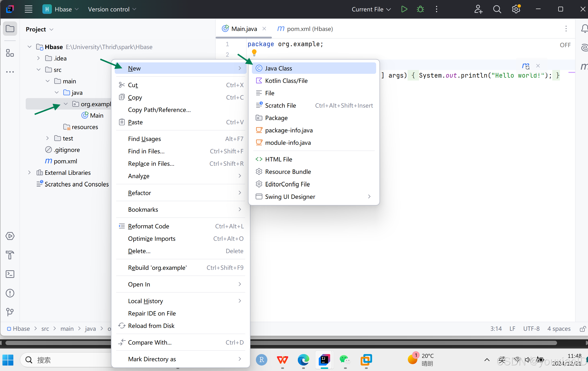Run the current file
The image size is (588, 371).
(x=404, y=9)
